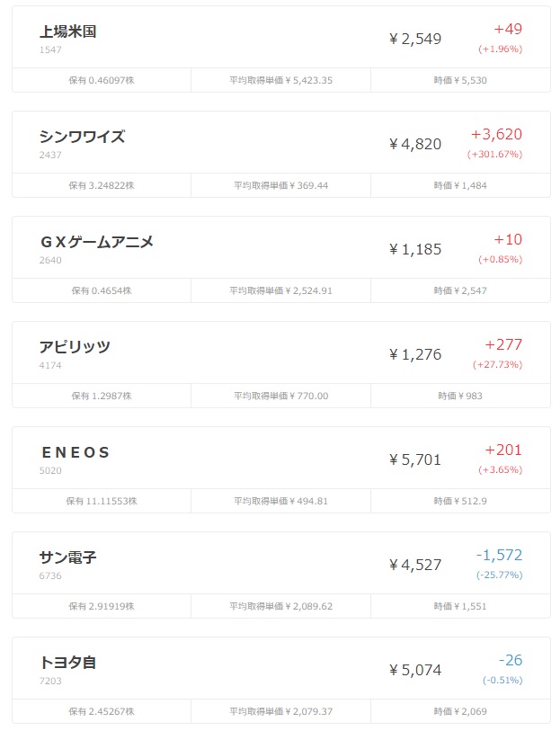Select the サン電子 stock name
Screen dimensions: 560x731
68,557
